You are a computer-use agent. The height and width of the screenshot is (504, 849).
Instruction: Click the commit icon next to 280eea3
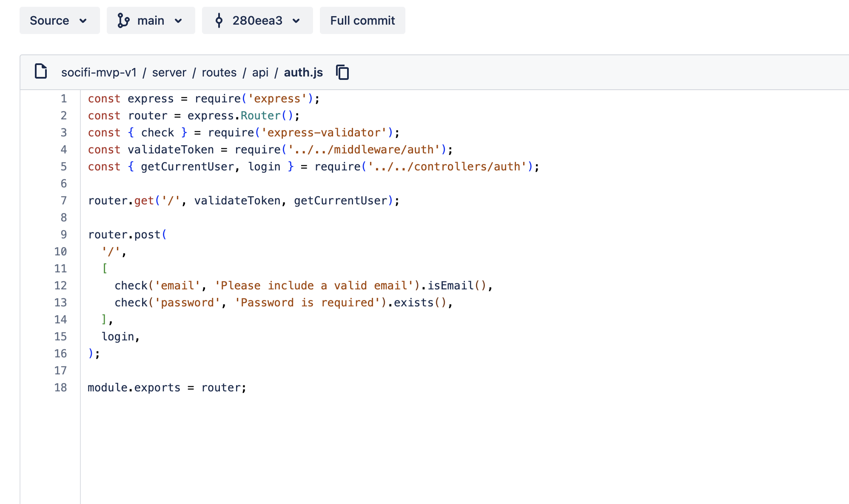point(219,20)
